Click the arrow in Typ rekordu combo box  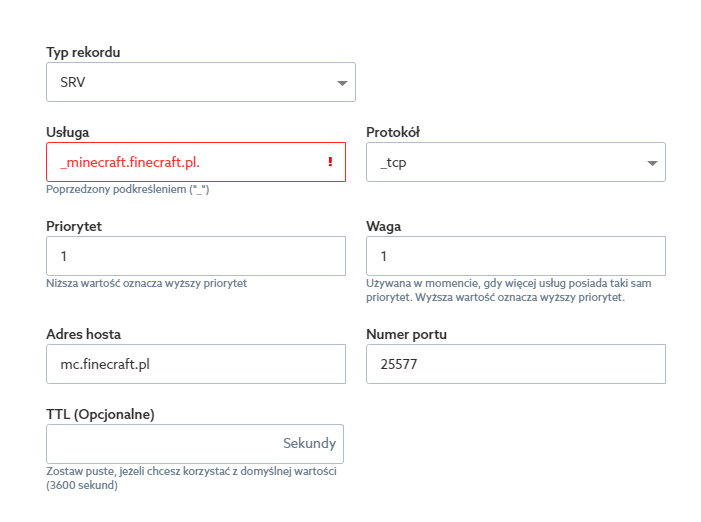pos(342,83)
